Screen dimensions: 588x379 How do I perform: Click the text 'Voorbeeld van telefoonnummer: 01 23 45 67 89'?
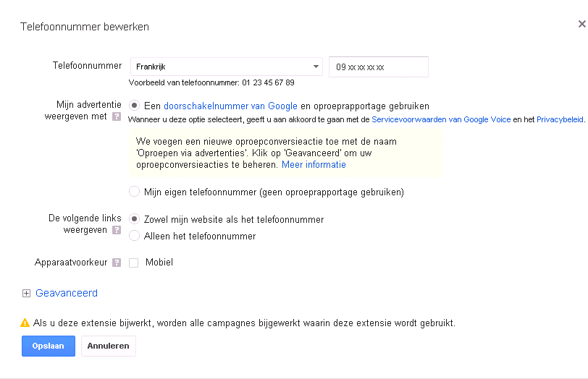(211, 82)
